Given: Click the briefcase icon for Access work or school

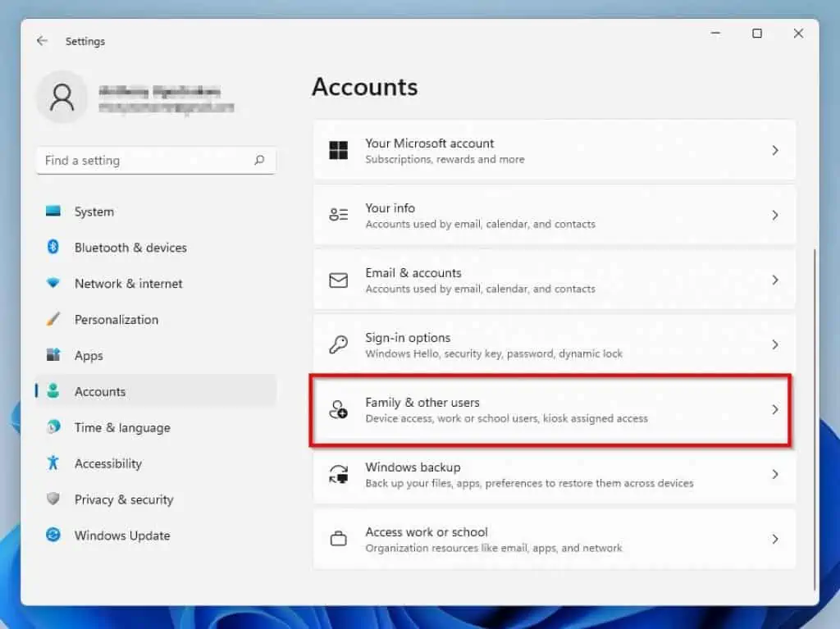Looking at the screenshot, I should pos(338,539).
